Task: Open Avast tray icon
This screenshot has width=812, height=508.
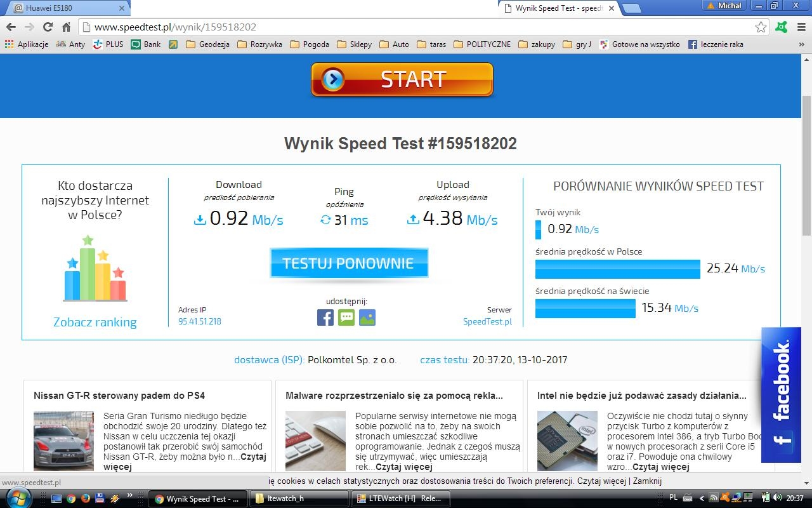Action: [x=724, y=498]
